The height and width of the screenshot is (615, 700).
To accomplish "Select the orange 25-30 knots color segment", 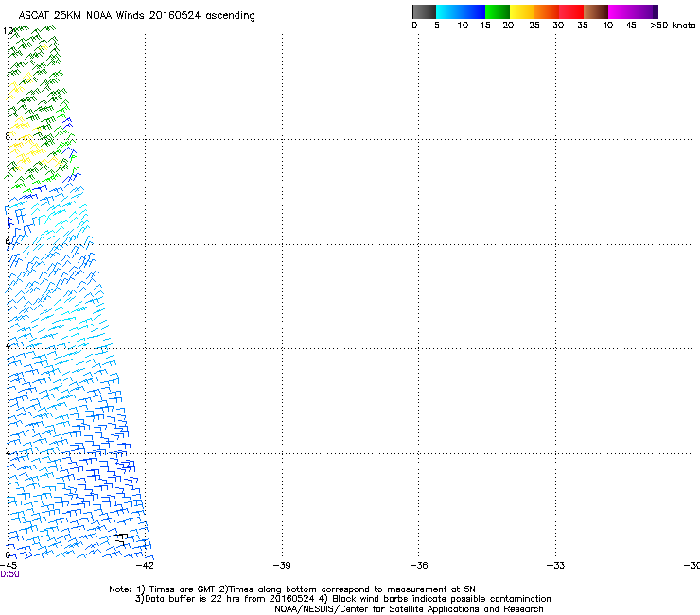I will pos(547,11).
